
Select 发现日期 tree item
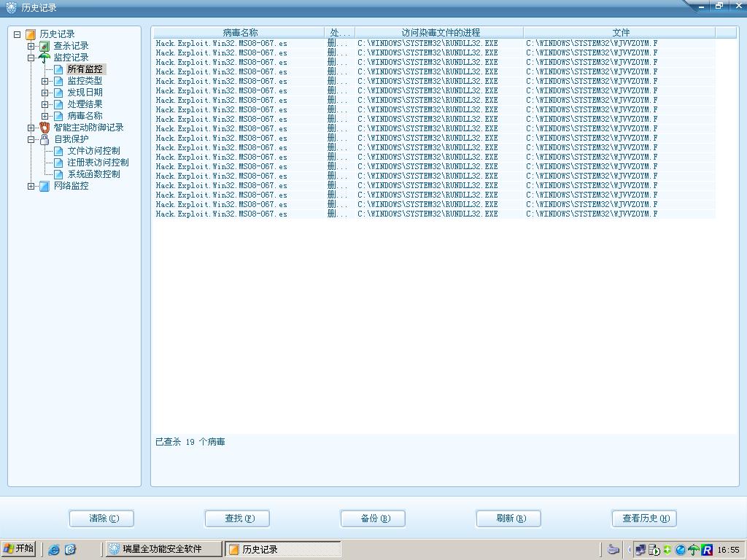coord(85,93)
